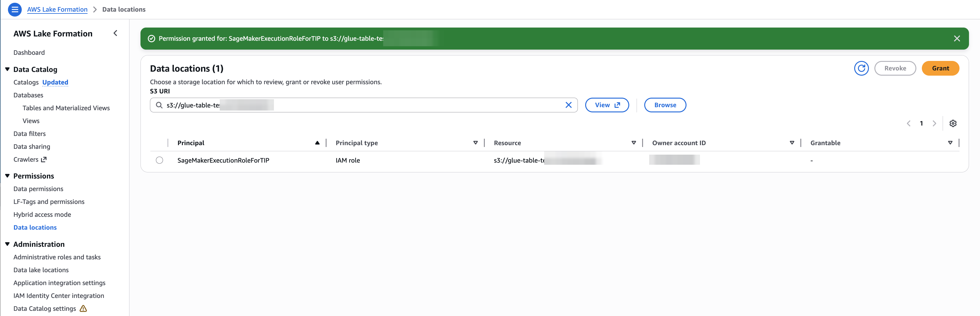This screenshot has width=980, height=316.
Task: Sort by Grantable column
Action: point(950,143)
